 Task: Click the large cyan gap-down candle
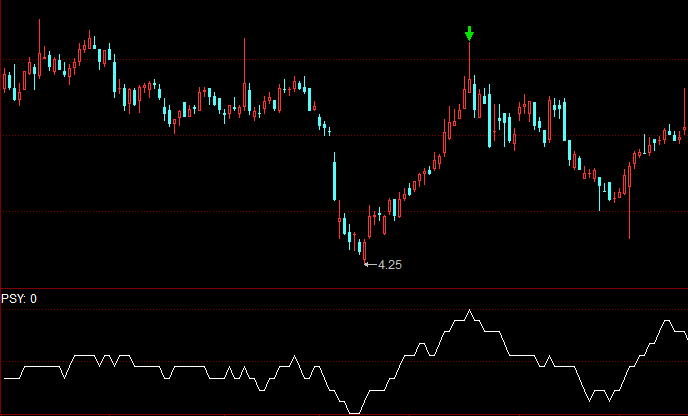(334, 176)
